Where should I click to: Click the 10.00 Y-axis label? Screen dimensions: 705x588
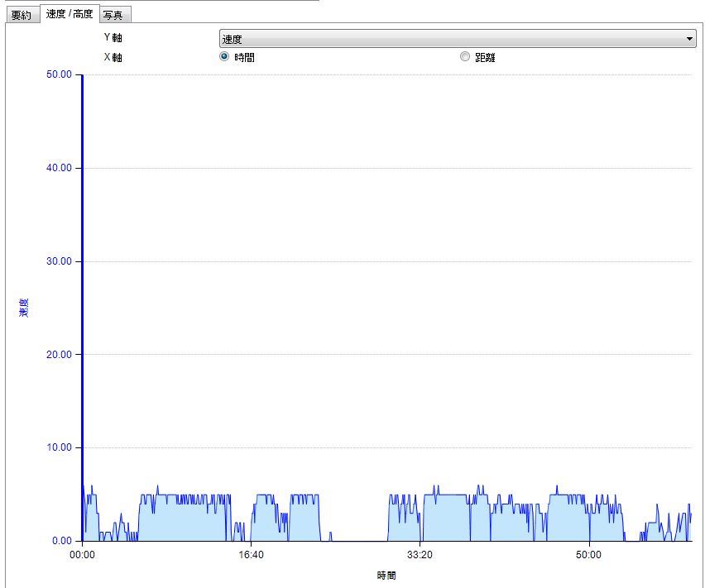[x=59, y=447]
